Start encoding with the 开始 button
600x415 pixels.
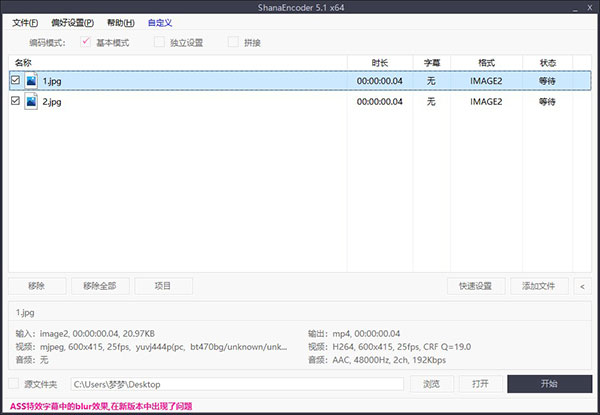[x=549, y=384]
